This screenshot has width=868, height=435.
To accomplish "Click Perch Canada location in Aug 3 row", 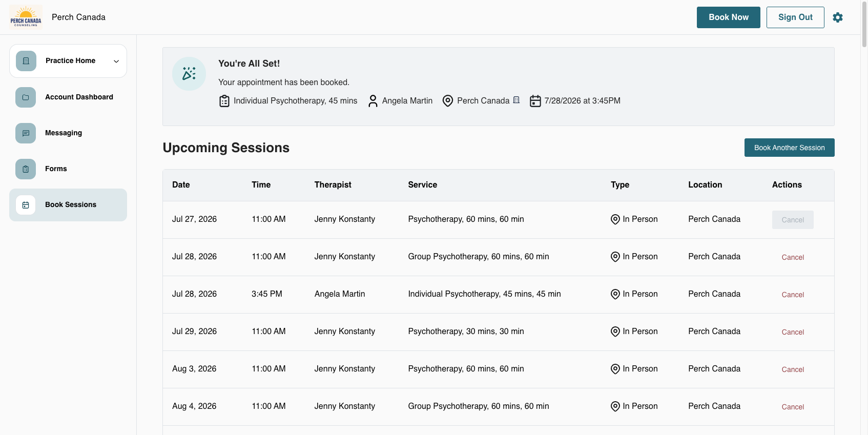I will [714, 369].
